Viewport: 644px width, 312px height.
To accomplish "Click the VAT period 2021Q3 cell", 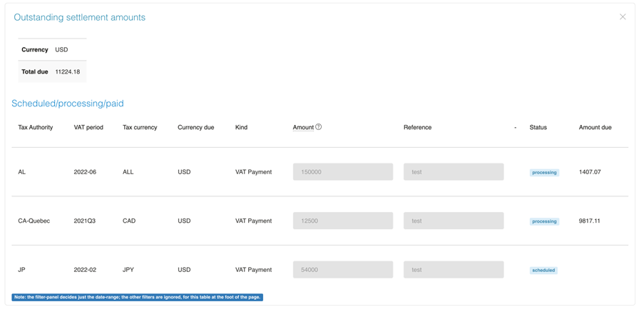I will (85, 221).
